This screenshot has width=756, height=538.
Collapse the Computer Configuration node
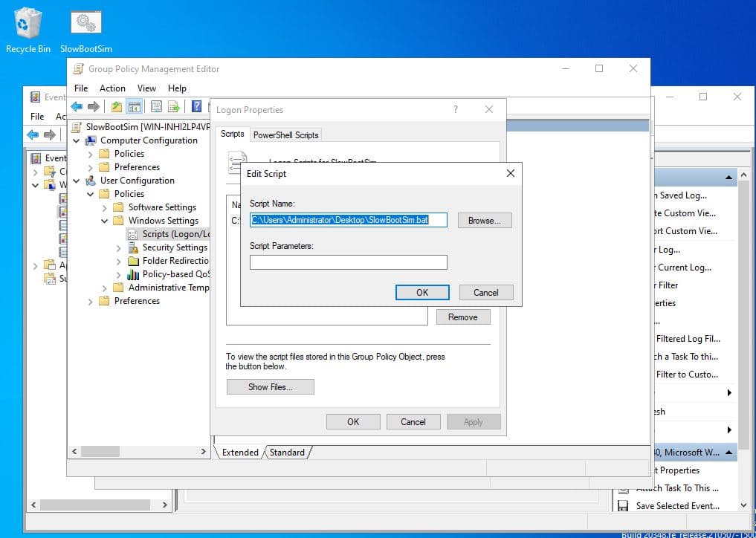(77, 140)
